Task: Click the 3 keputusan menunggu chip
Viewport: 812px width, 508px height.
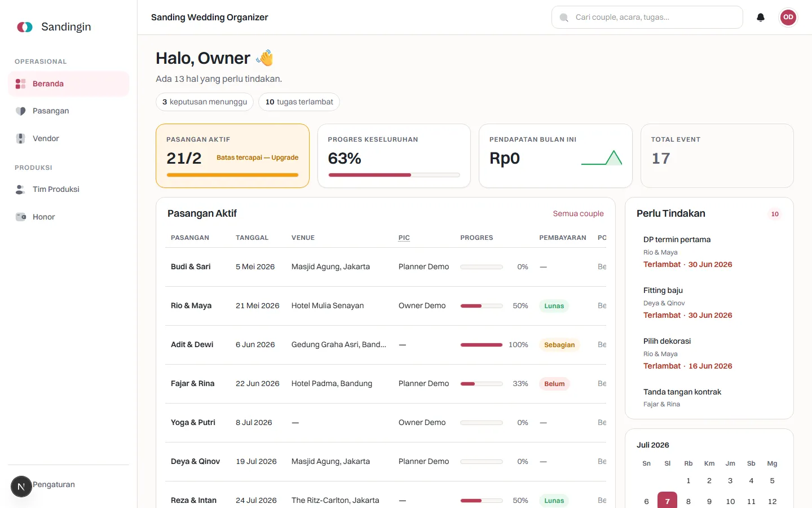Action: click(x=205, y=102)
